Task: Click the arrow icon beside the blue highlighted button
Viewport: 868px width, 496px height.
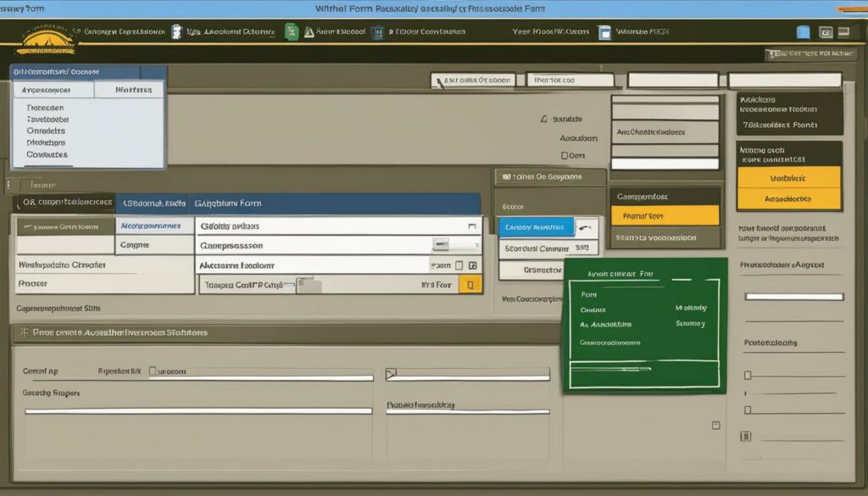Action: point(586,227)
